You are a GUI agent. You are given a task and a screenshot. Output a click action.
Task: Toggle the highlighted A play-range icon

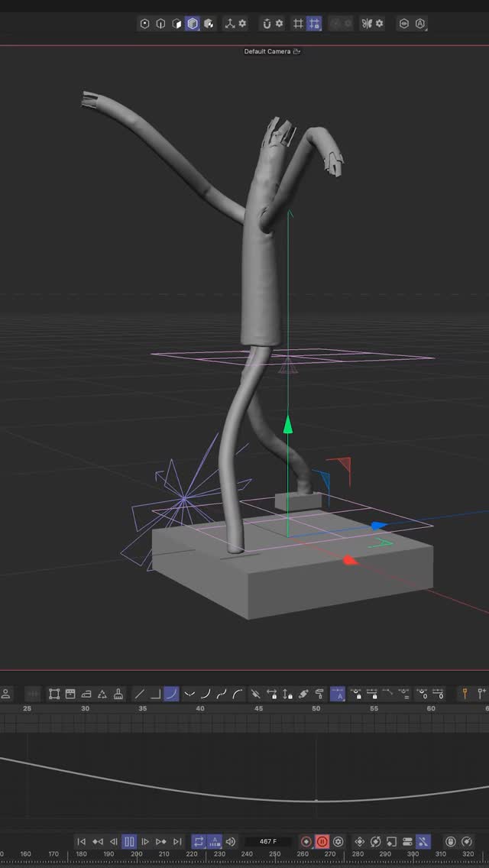pos(215,841)
